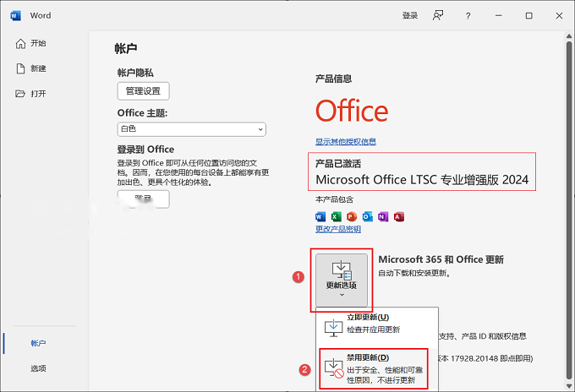This screenshot has height=392, width=575.
Task: Click the OneNote icon in product list
Action: 383,217
